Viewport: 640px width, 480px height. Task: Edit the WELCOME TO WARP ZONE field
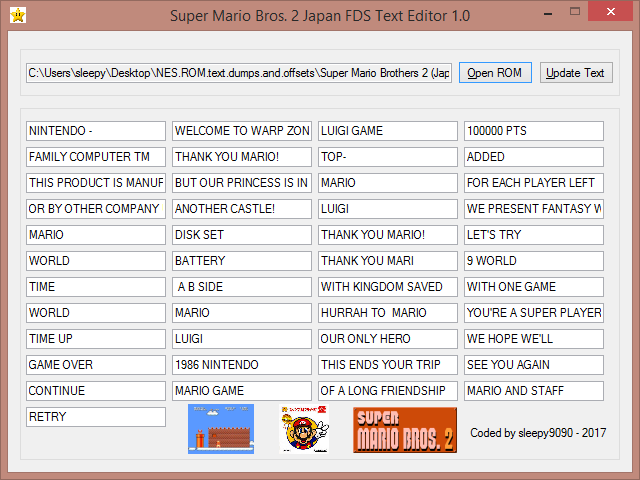(242, 131)
